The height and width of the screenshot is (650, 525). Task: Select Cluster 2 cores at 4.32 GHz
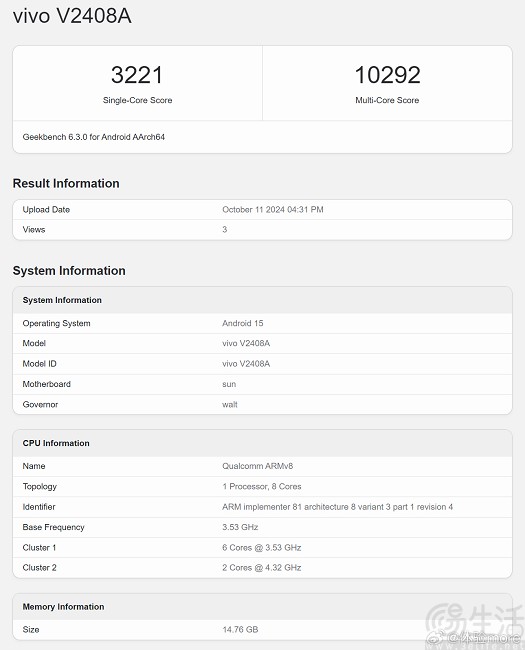point(262,568)
